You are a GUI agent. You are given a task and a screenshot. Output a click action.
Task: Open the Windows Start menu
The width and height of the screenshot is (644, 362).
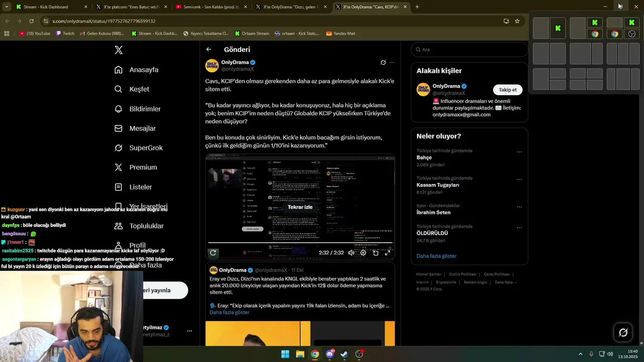pyautogui.click(x=285, y=354)
